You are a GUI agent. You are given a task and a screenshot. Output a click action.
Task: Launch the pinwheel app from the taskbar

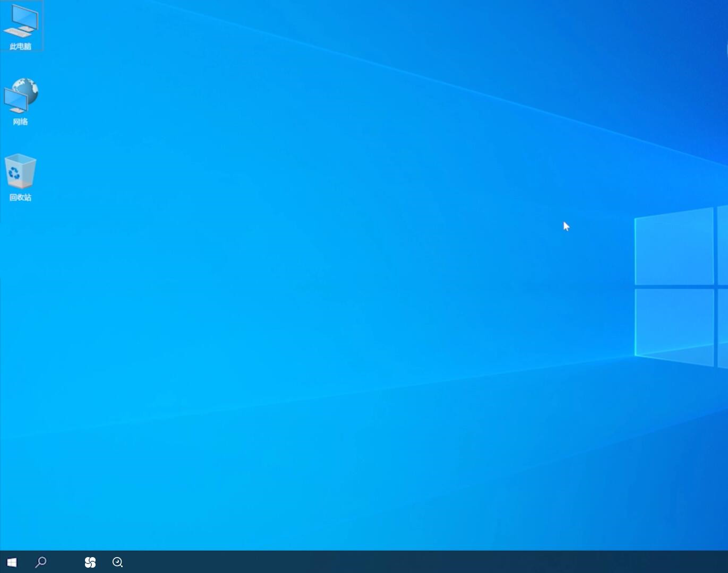point(90,562)
